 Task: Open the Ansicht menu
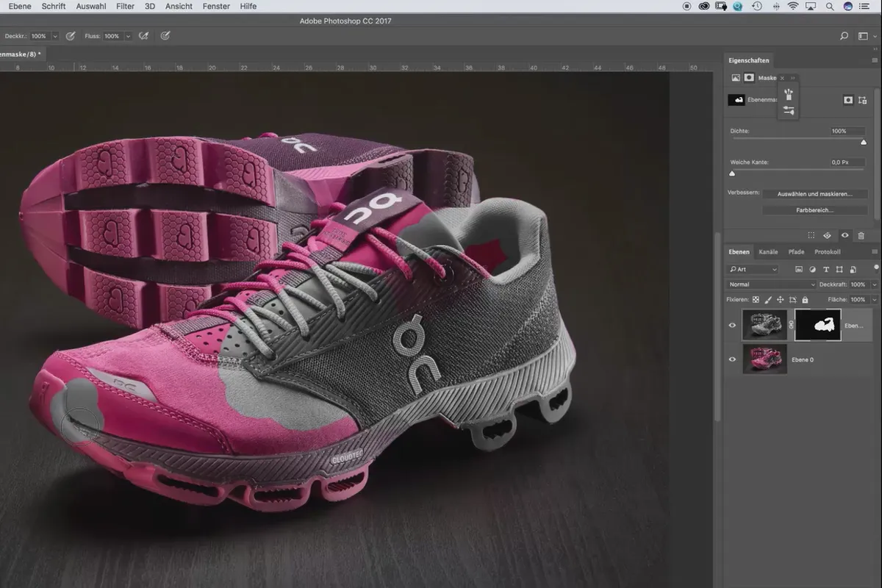179,6
